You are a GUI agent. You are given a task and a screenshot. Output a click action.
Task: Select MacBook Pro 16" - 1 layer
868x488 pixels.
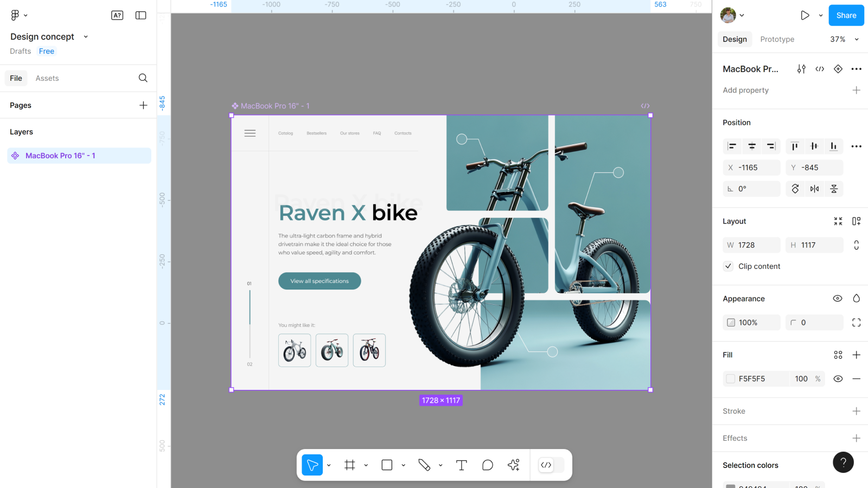60,156
